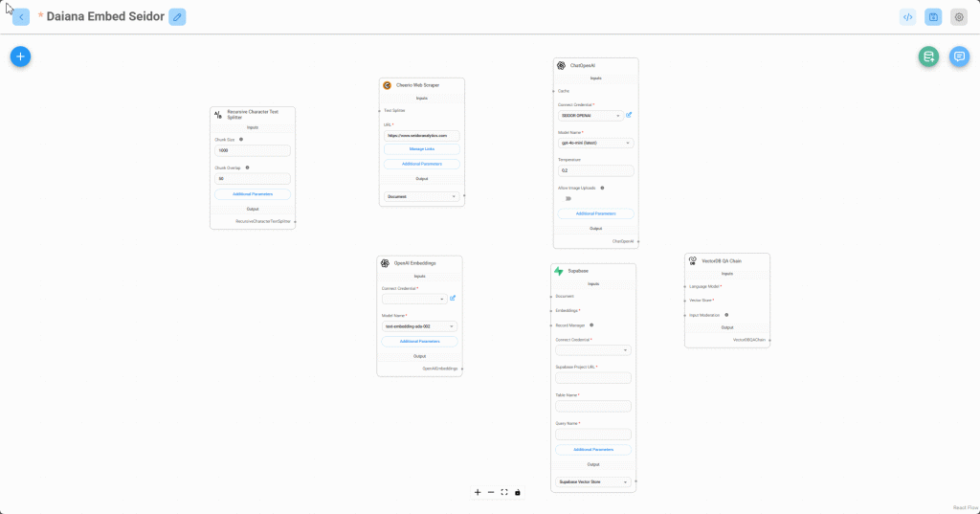Click the blue plus add-nodes button
Image resolution: width=980 pixels, height=514 pixels.
point(20,56)
